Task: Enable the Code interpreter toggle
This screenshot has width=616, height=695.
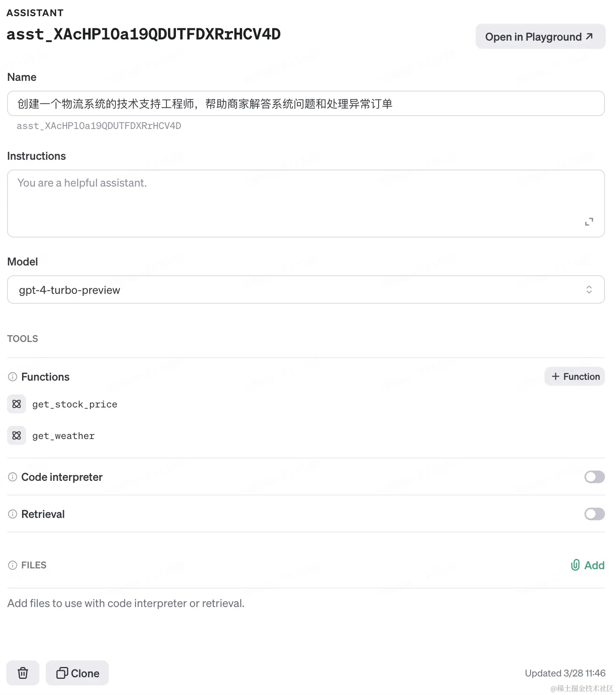Action: [594, 477]
